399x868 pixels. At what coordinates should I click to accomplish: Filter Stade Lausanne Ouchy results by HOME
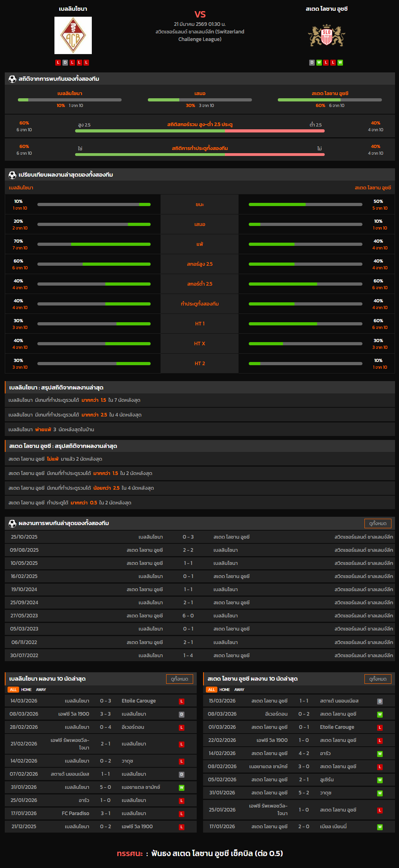pos(225,690)
